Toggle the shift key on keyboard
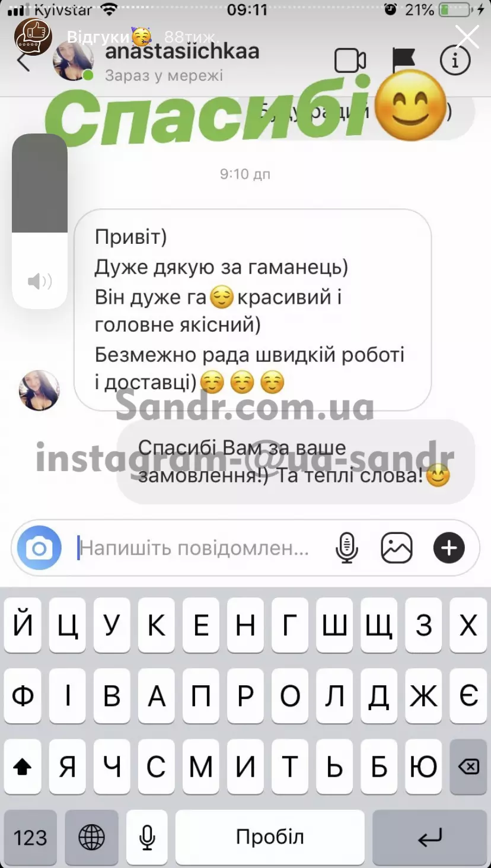Viewport: 491px width, 868px height. coord(23,767)
